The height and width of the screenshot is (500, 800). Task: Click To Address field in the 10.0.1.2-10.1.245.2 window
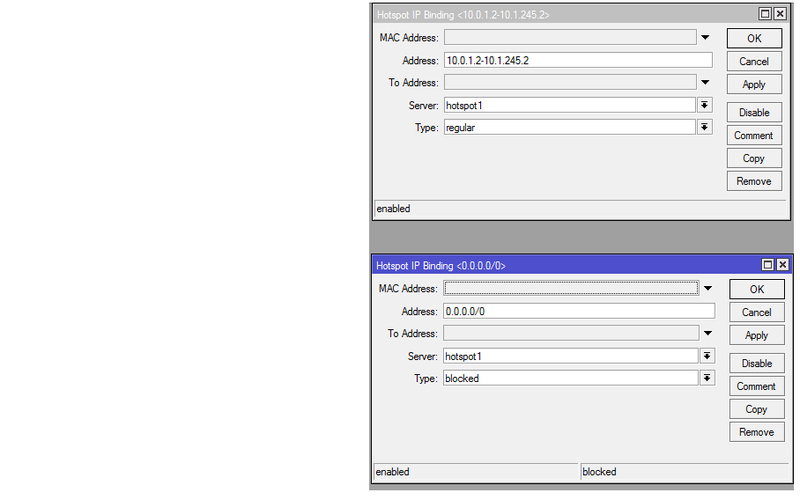tap(570, 82)
